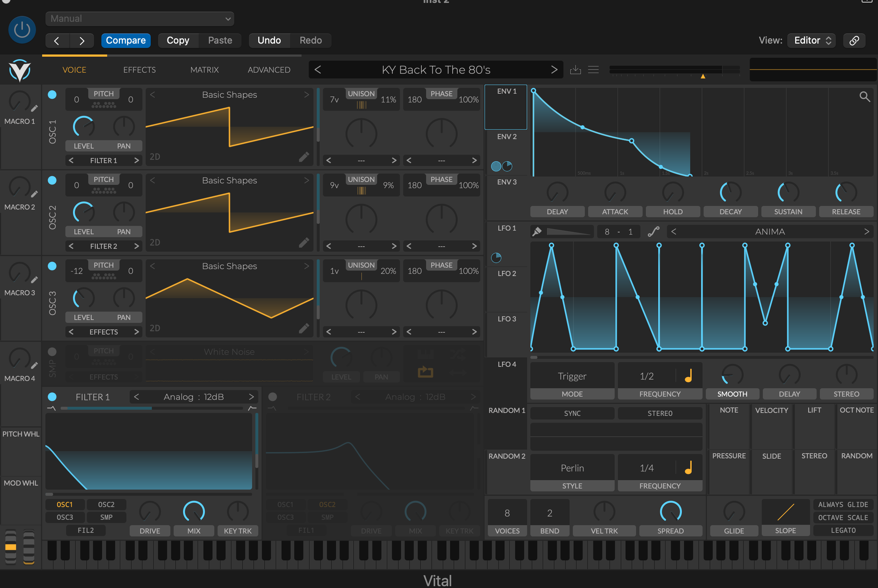The height and width of the screenshot is (588, 878).
Task: Toggle the plugin power button
Action: click(x=22, y=30)
